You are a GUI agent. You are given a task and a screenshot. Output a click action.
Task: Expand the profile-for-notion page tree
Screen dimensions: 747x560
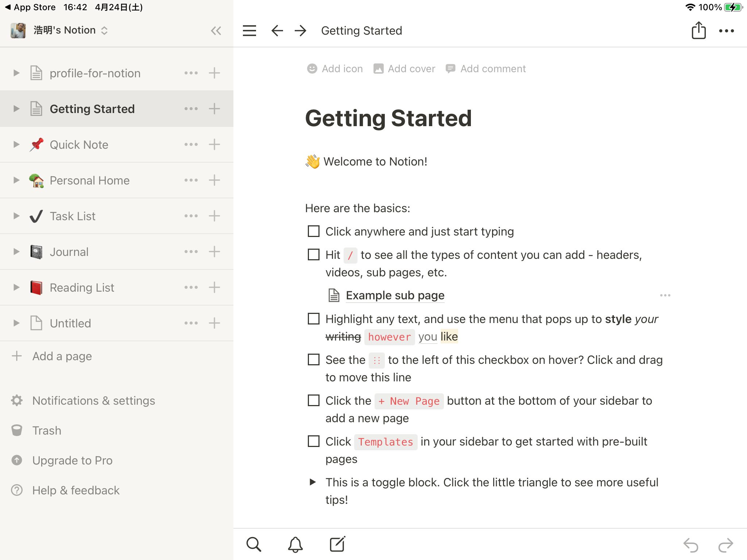tap(16, 73)
